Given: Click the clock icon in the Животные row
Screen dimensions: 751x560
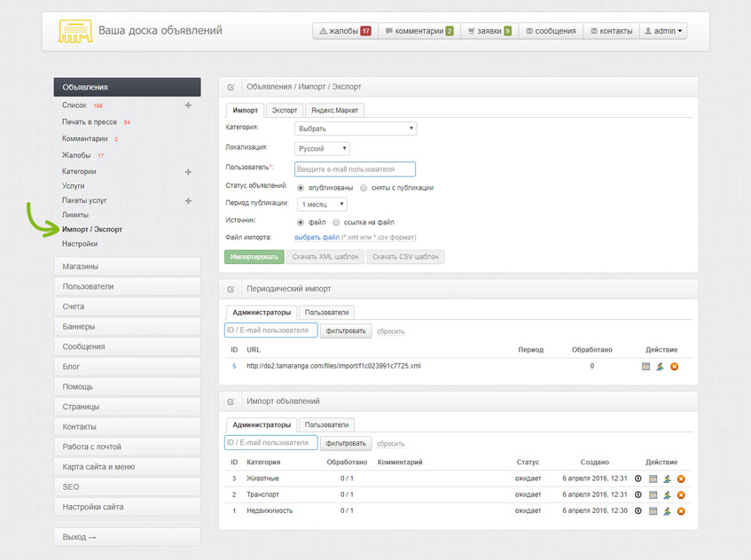Looking at the screenshot, I should 638,478.
